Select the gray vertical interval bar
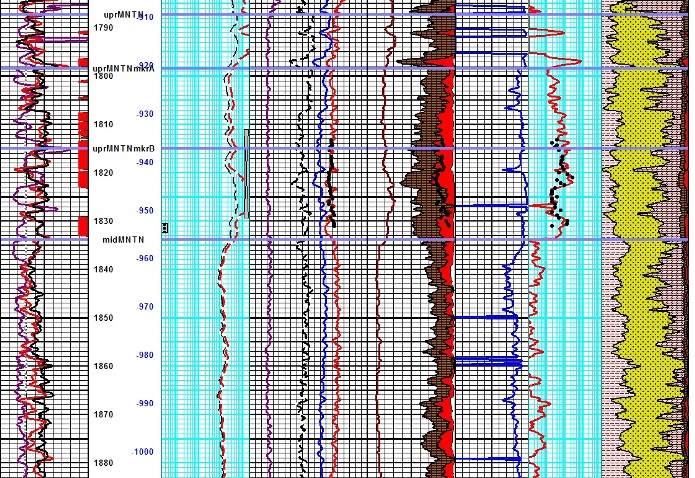This screenshot has height=478, width=695. click(x=246, y=171)
